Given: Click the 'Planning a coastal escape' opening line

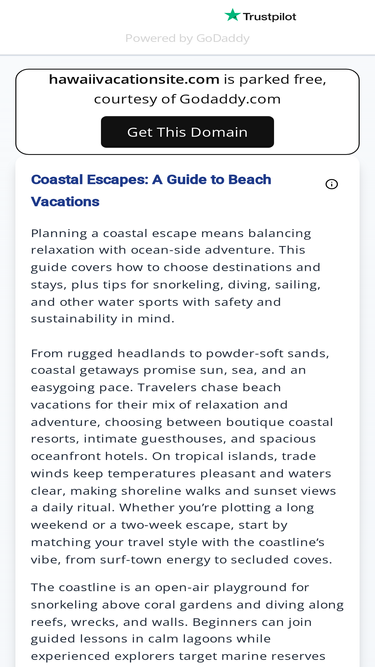Looking at the screenshot, I should [171, 234].
